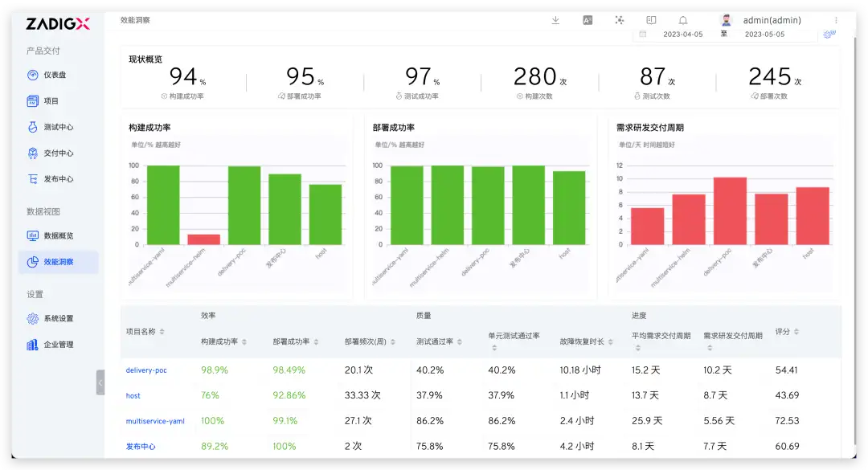868x470 pixels.
Task: Click the download icon in the top toolbar
Action: [x=555, y=19]
